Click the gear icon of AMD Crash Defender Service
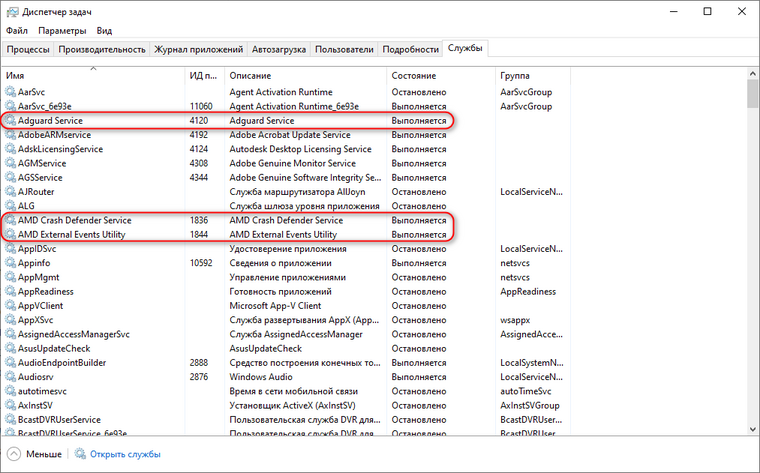Image resolution: width=760 pixels, height=473 pixels. [10, 220]
